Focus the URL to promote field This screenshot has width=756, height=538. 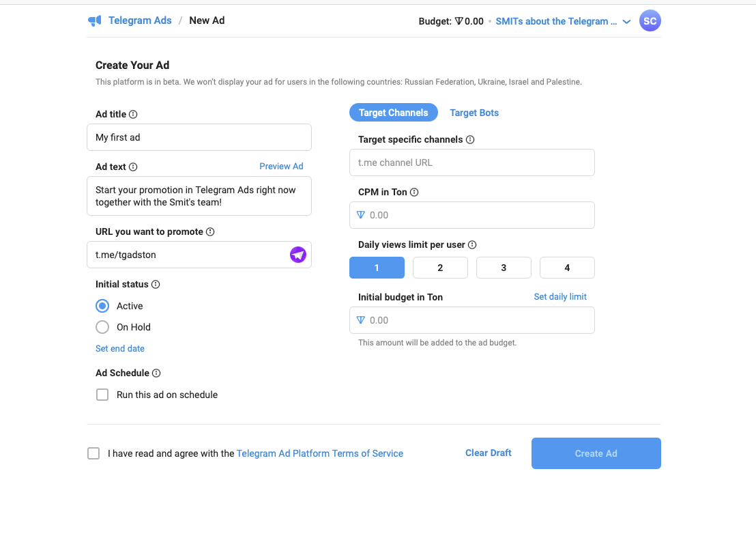click(x=199, y=255)
